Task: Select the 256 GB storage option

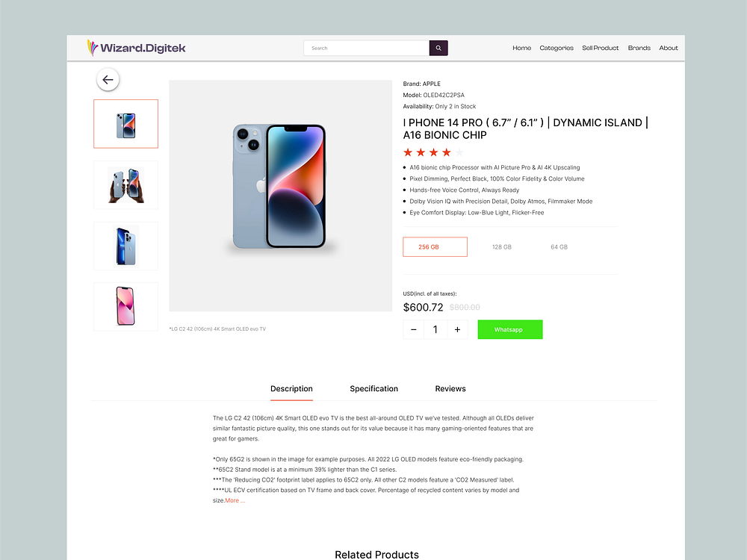Action: point(435,246)
